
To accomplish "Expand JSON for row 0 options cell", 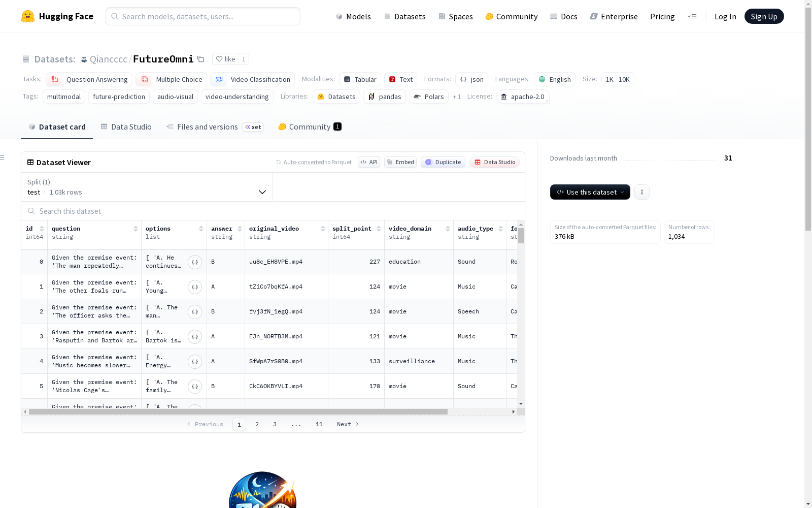I will 195,262.
